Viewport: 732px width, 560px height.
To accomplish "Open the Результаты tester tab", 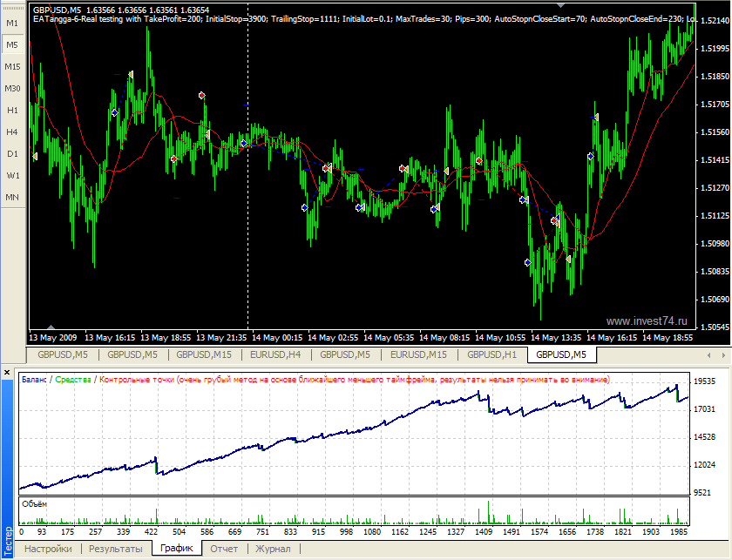I will tap(116, 549).
